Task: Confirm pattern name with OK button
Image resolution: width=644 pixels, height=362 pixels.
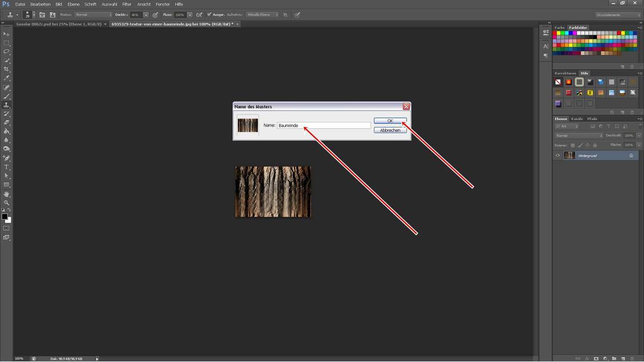Action: coord(390,121)
